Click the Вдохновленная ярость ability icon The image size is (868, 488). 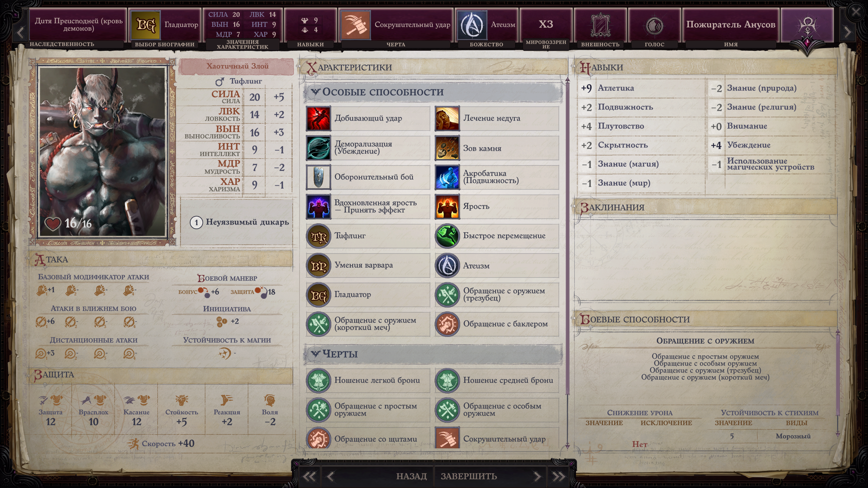point(318,206)
